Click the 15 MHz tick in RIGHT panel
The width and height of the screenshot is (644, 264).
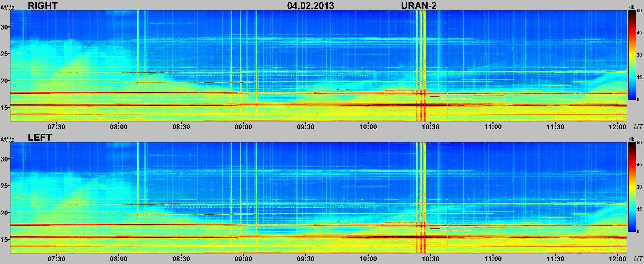[5, 108]
